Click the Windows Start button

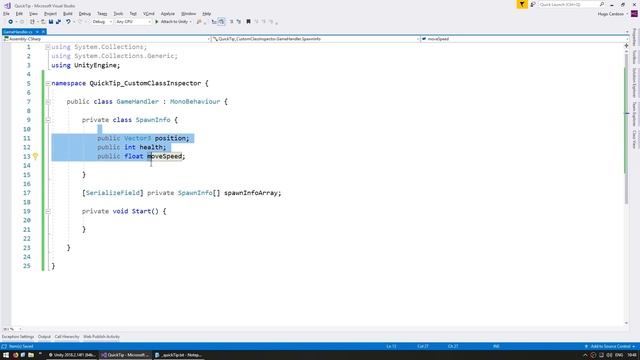point(6,355)
